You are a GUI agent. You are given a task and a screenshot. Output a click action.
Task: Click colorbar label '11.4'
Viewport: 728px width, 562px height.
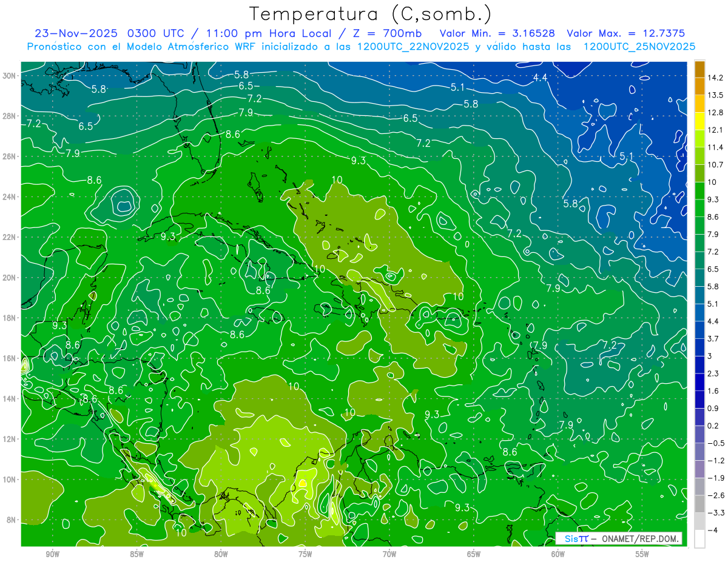(715, 147)
